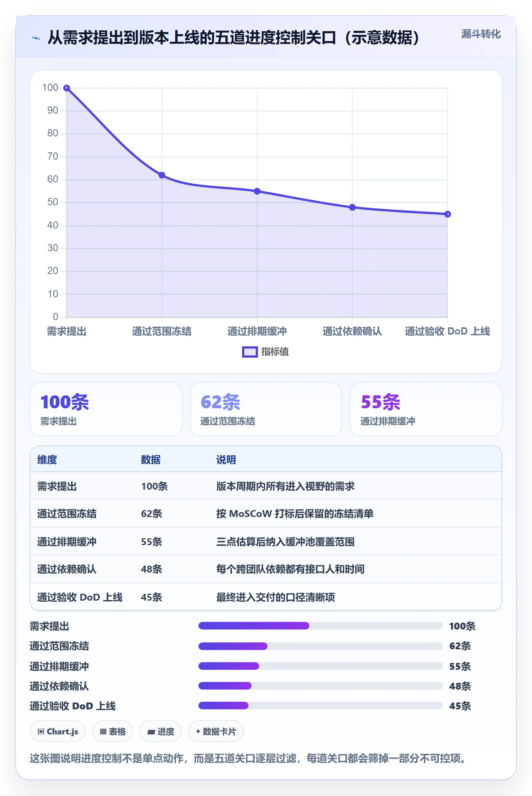The image size is (532, 796).
Task: Open the 100条 需求提出 data card
Action: pyautogui.click(x=106, y=409)
